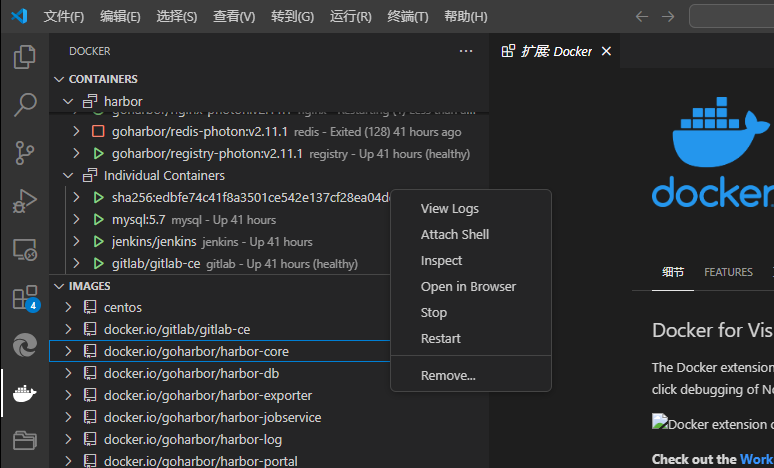Open the 查看(V) menu
This screenshot has height=468, width=774.
point(234,17)
